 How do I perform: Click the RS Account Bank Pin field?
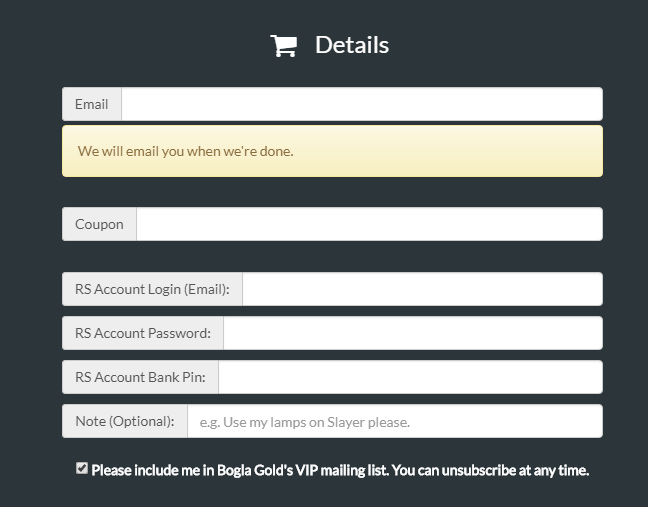click(x=410, y=377)
